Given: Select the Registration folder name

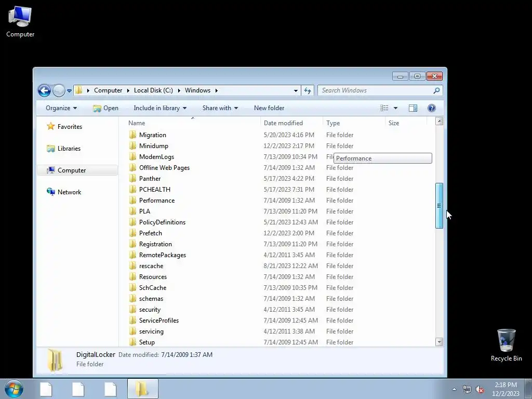Looking at the screenshot, I should pos(155,244).
